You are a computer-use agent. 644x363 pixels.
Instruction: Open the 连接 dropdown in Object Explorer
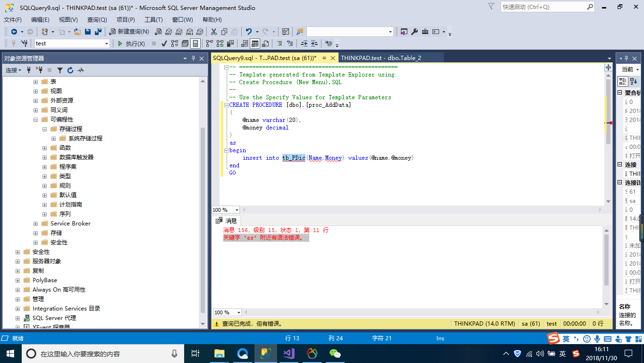click(13, 70)
